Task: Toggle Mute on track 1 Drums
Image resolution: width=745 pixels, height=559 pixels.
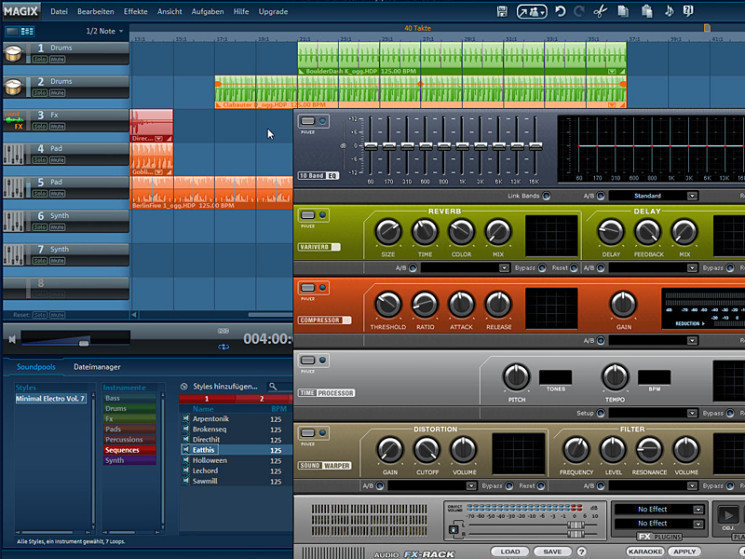Action: click(57, 59)
